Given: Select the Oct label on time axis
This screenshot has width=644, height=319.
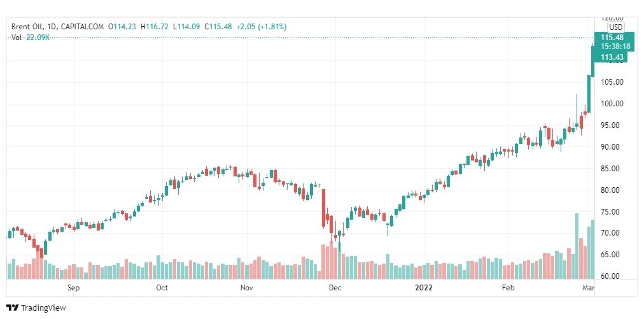Looking at the screenshot, I should [162, 288].
